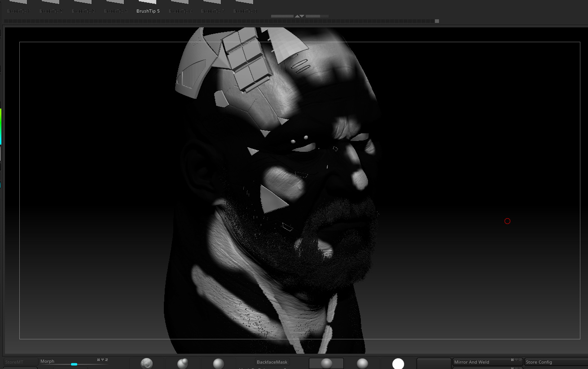The width and height of the screenshot is (588, 369).
Task: Choose the BrushTip 8 preset
Action: coord(246,7)
